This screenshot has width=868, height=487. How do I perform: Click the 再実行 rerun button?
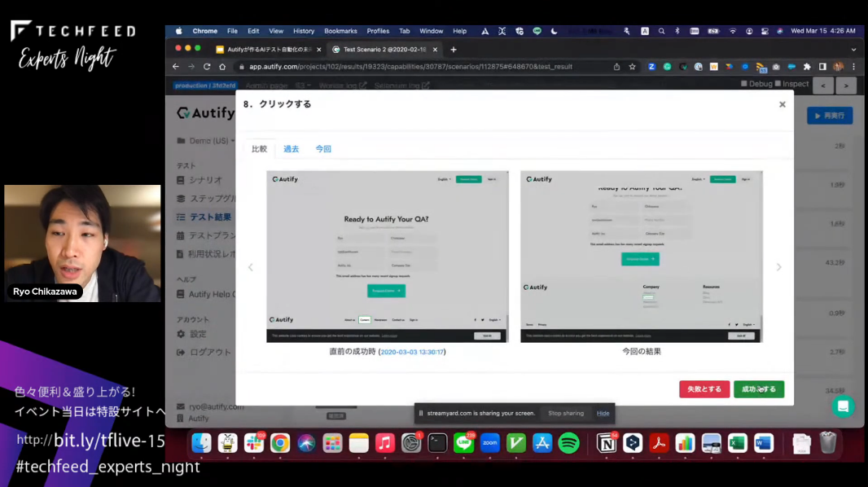click(x=829, y=116)
